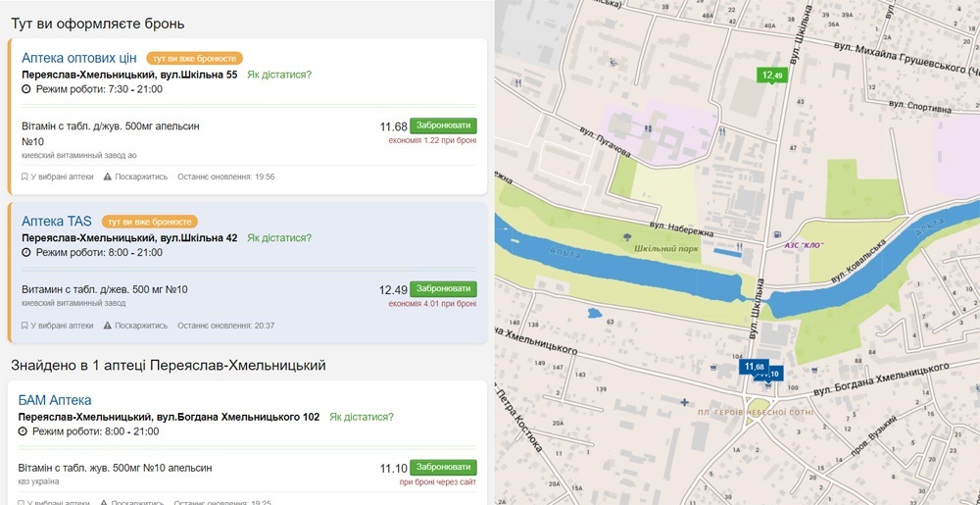
Task: Click 'Як дістатися?' for Богдана Хмельницького 102
Action: 362,417
